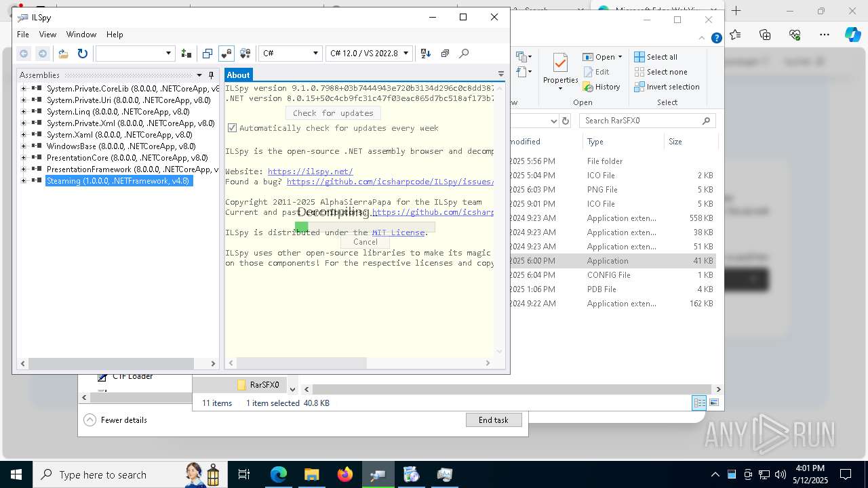Select System.Xaml assembly in tree

click(x=119, y=135)
